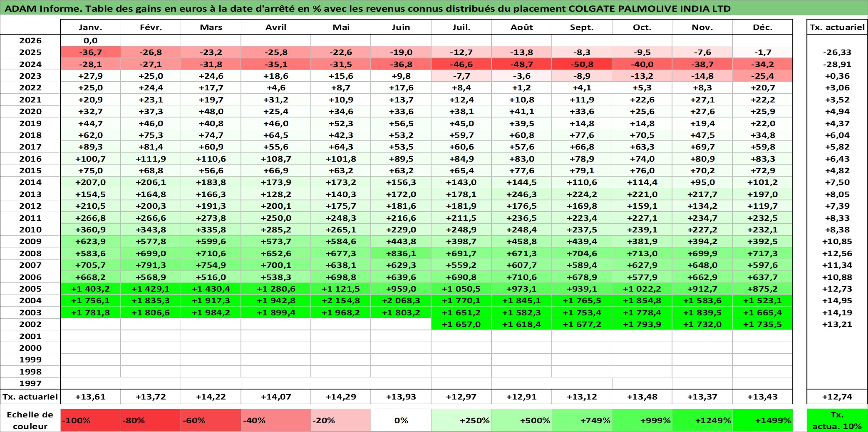
Task: Click the +791,3 cell in 2007
Action: coord(151,265)
